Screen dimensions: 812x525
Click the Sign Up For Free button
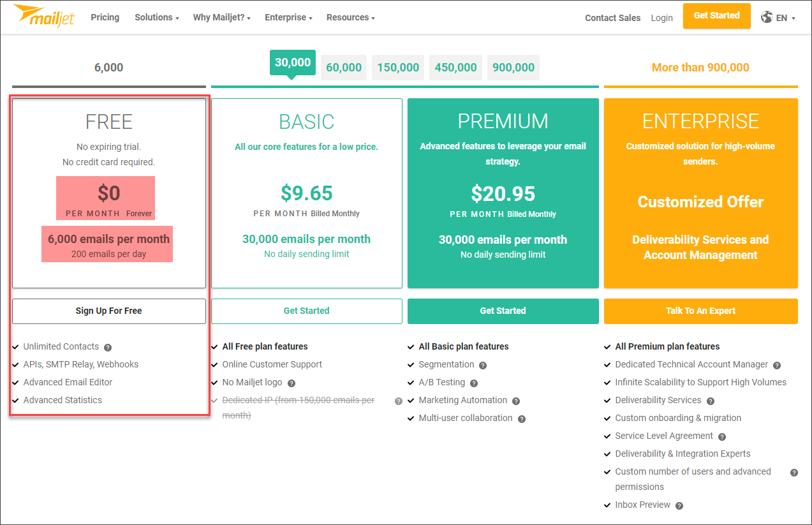coord(109,311)
